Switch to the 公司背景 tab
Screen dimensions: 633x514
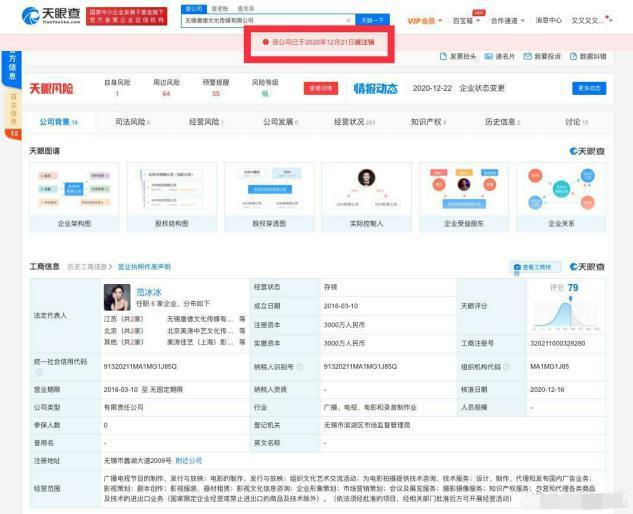click(x=59, y=122)
